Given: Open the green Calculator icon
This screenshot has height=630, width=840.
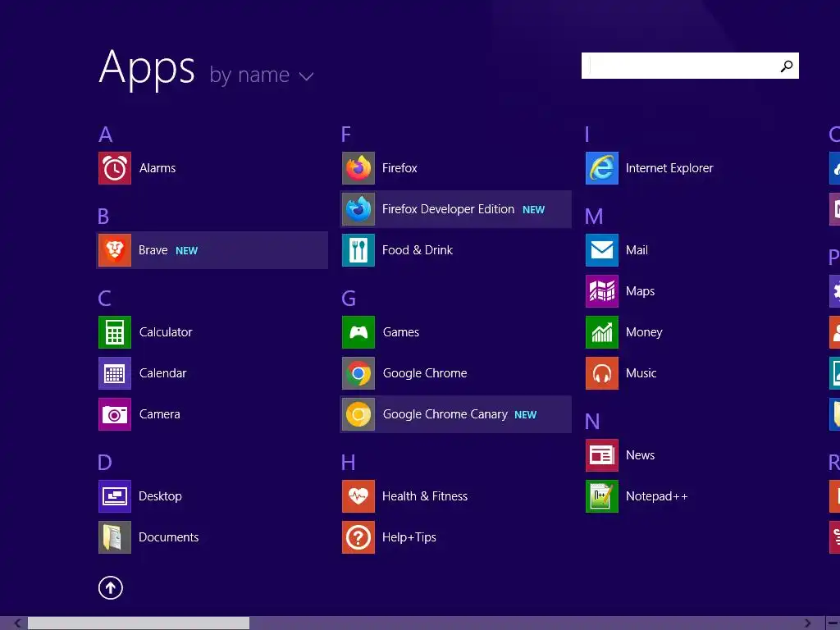Looking at the screenshot, I should coord(115,332).
